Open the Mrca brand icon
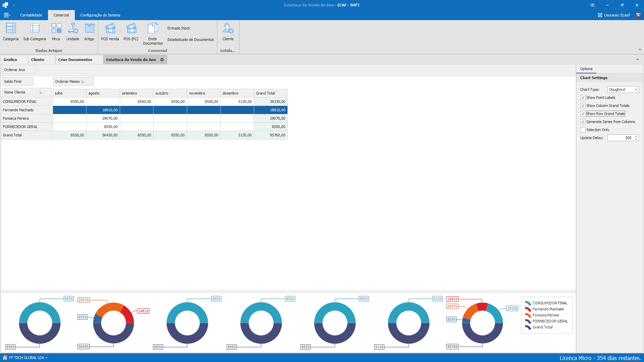 (x=56, y=28)
